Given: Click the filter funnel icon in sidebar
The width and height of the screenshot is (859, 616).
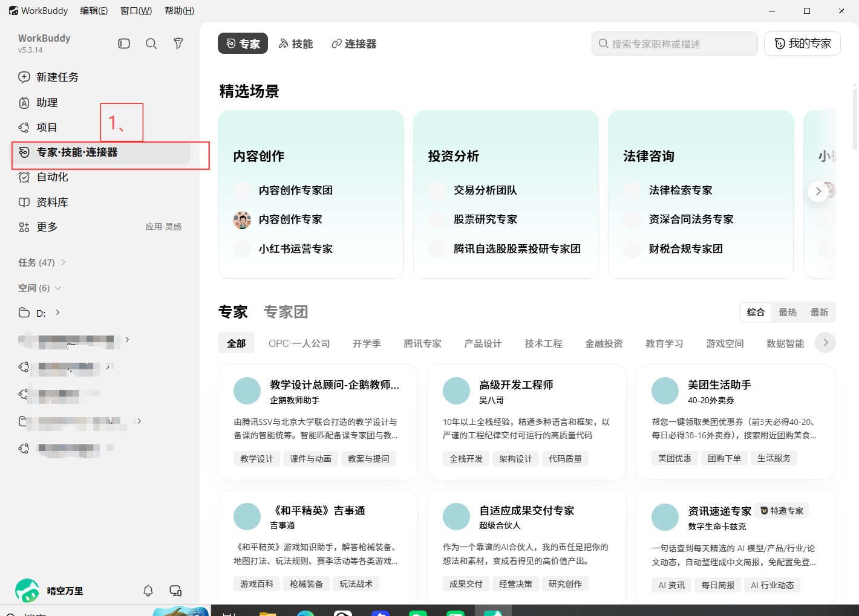Looking at the screenshot, I should (x=178, y=44).
